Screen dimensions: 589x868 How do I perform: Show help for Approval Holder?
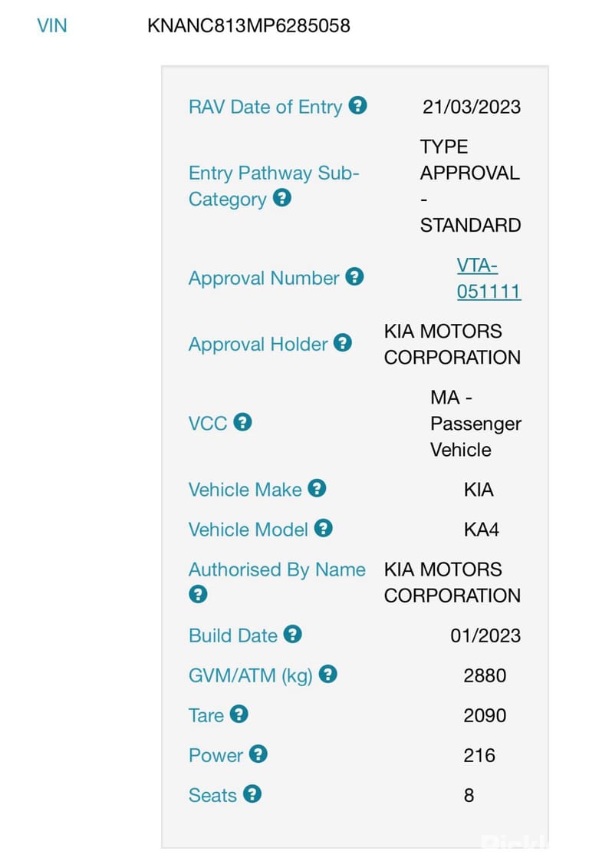pos(343,342)
